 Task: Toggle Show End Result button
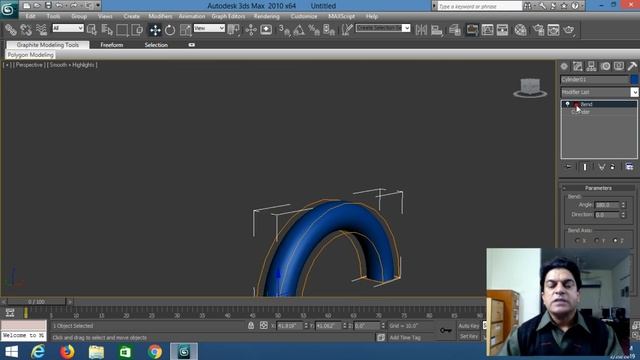pos(585,167)
